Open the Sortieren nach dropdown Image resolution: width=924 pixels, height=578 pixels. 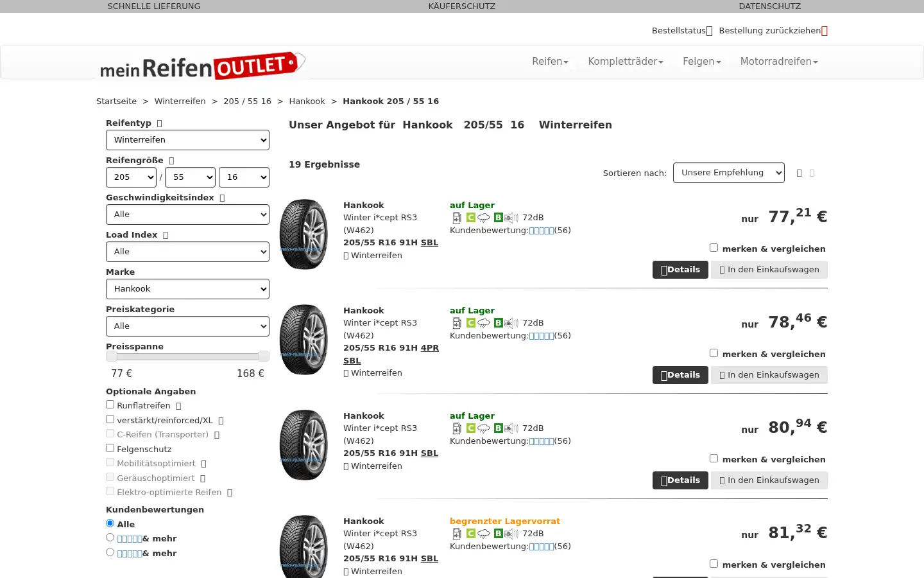pos(728,173)
